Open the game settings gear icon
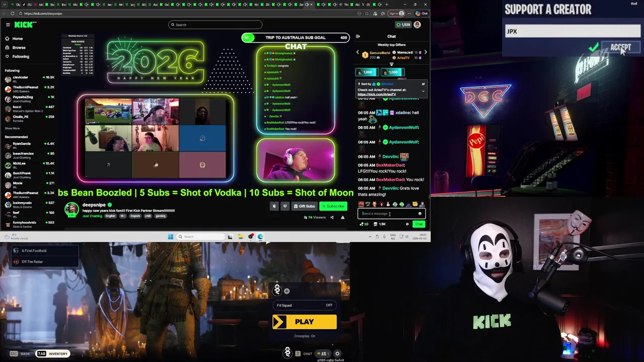Viewport: 644px width, 362px height. [338, 354]
